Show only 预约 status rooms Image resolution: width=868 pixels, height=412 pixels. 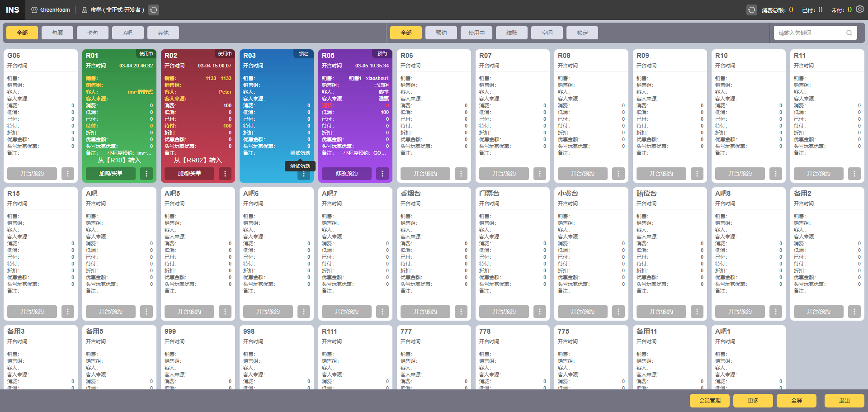[441, 33]
